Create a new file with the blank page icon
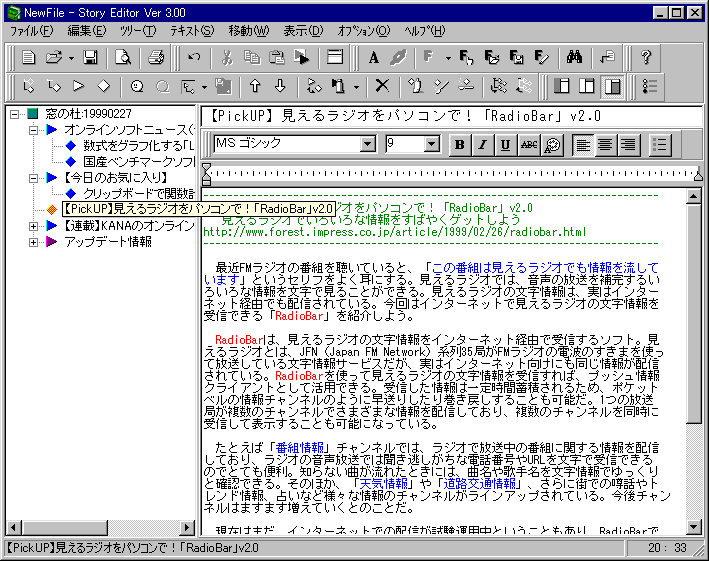The height and width of the screenshot is (561, 709). (x=28, y=57)
